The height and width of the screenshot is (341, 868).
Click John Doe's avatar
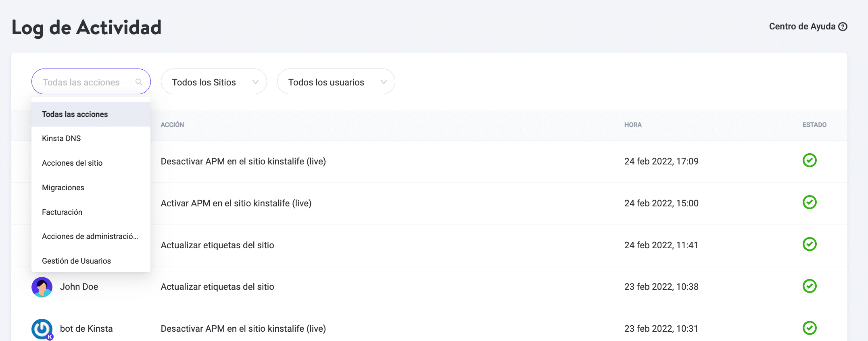coord(42,287)
